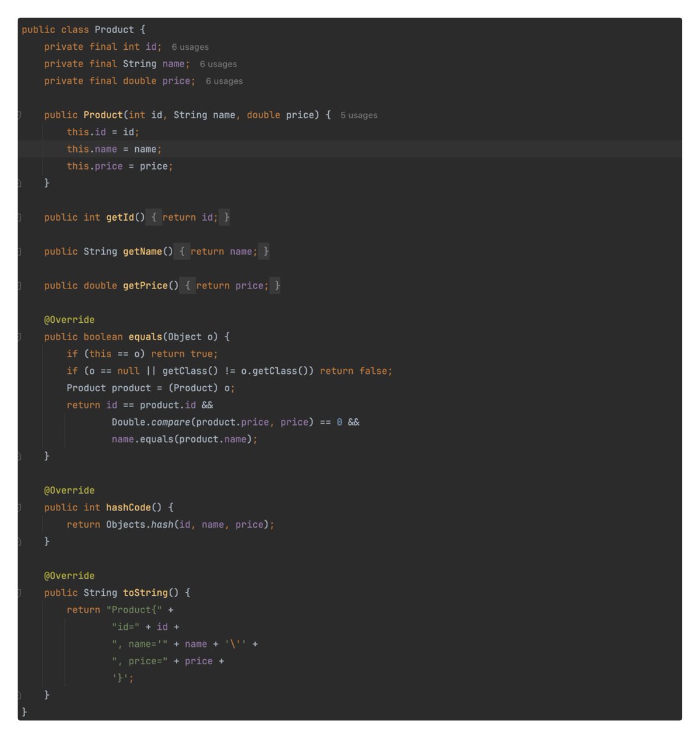Image resolution: width=700 pixels, height=738 pixels.
Task: Click the 'this.price = price;' assignment
Action: click(x=120, y=167)
